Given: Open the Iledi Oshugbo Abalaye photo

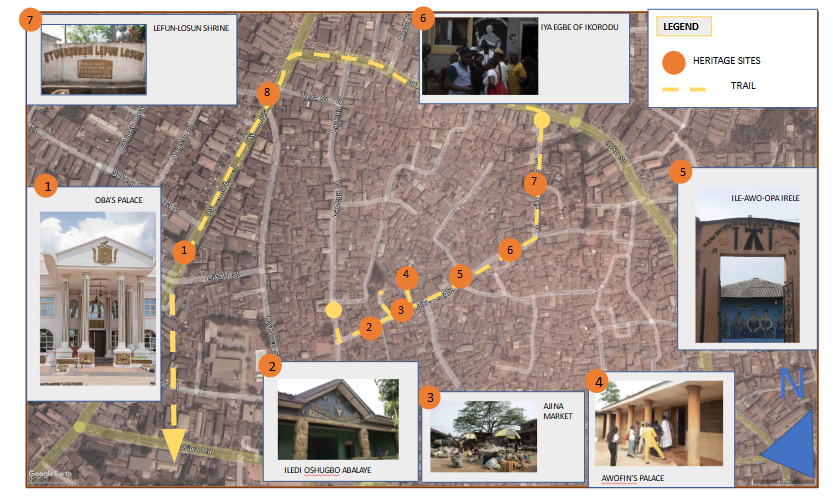Looking at the screenshot, I should (x=338, y=419).
